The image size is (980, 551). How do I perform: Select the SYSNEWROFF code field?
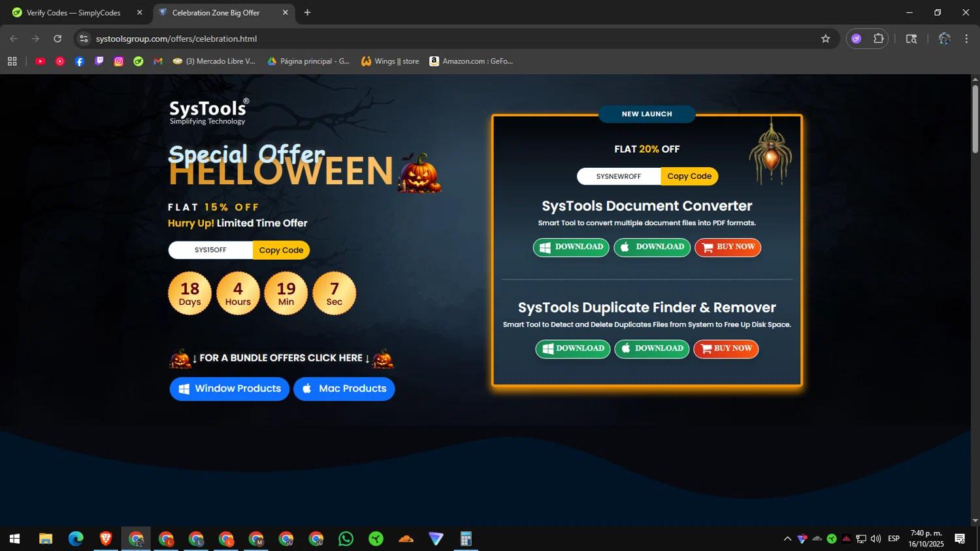tap(619, 176)
